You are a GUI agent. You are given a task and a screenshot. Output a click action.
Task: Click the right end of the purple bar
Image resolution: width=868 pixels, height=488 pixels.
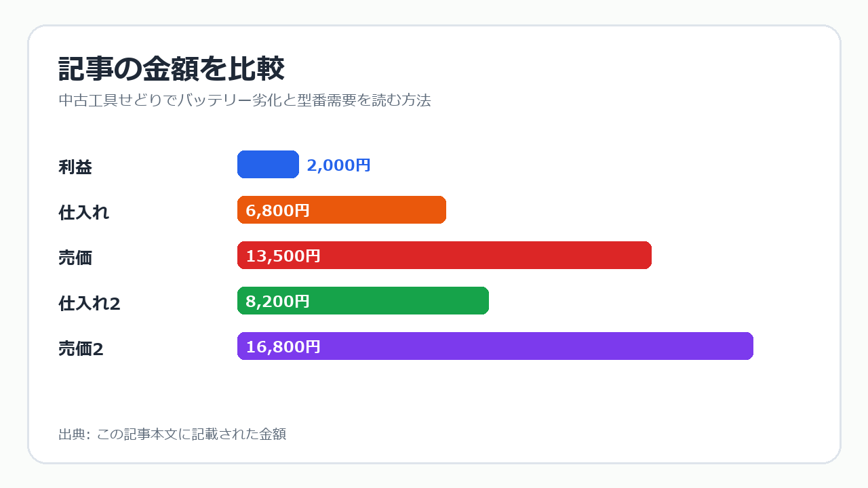point(749,346)
